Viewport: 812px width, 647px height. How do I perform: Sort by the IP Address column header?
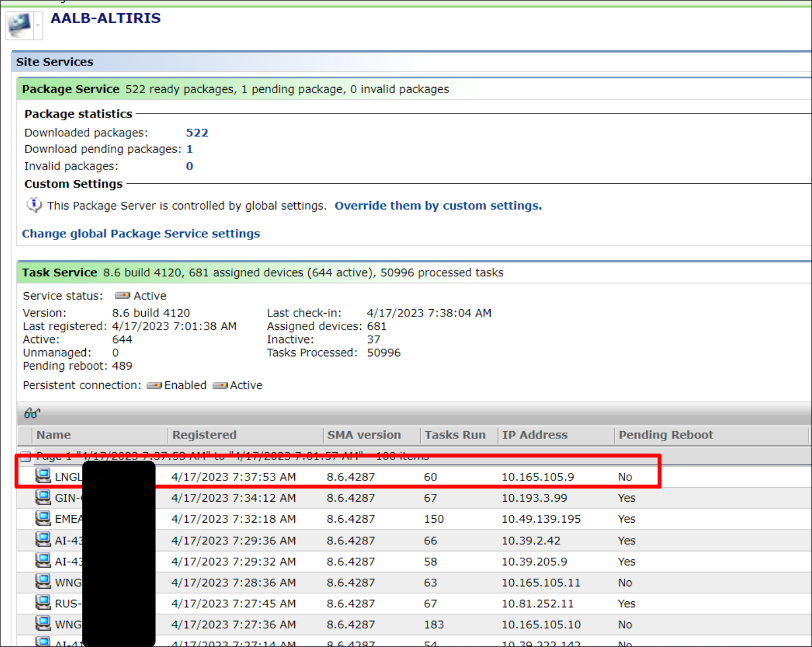tap(556, 435)
